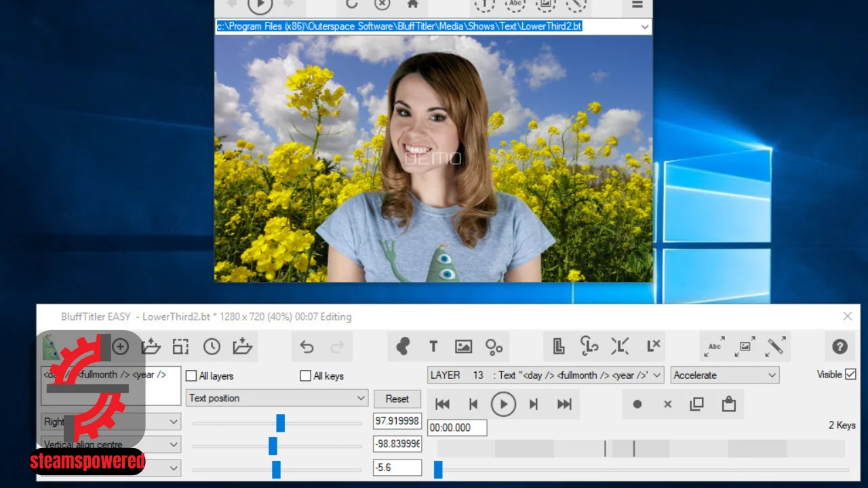Click the 97.919998 value field
This screenshot has height=488, width=868.
[397, 421]
